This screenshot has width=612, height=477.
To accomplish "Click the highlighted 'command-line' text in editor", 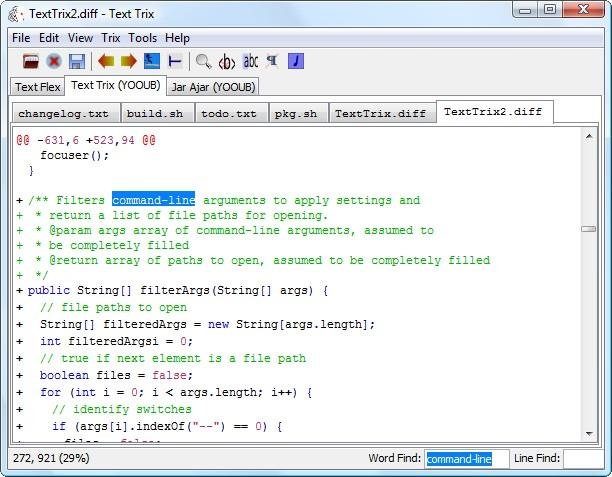I will [153, 200].
